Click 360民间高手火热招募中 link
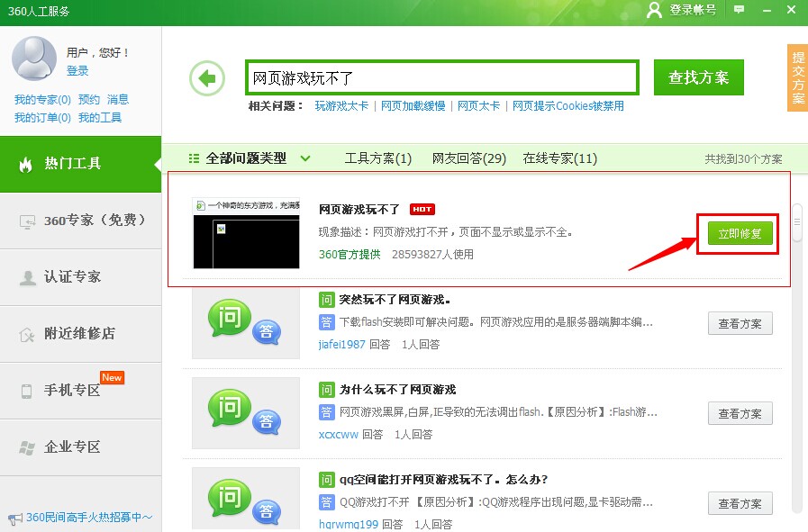 89,517
